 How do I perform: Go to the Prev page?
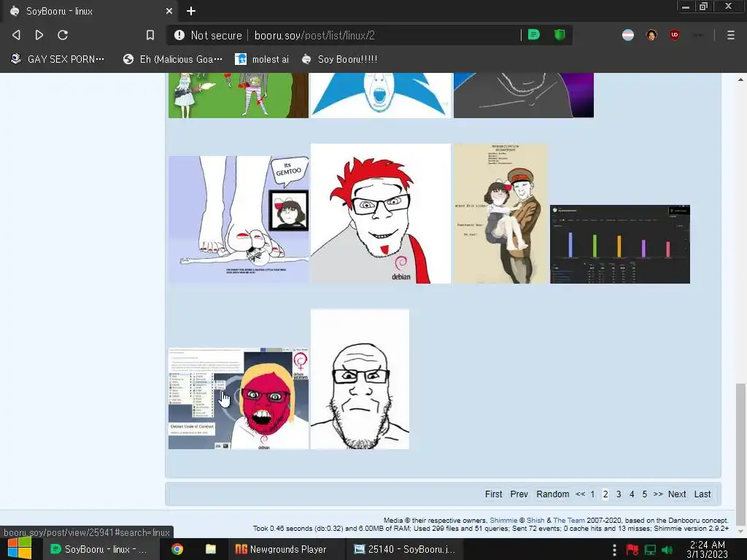coord(519,494)
